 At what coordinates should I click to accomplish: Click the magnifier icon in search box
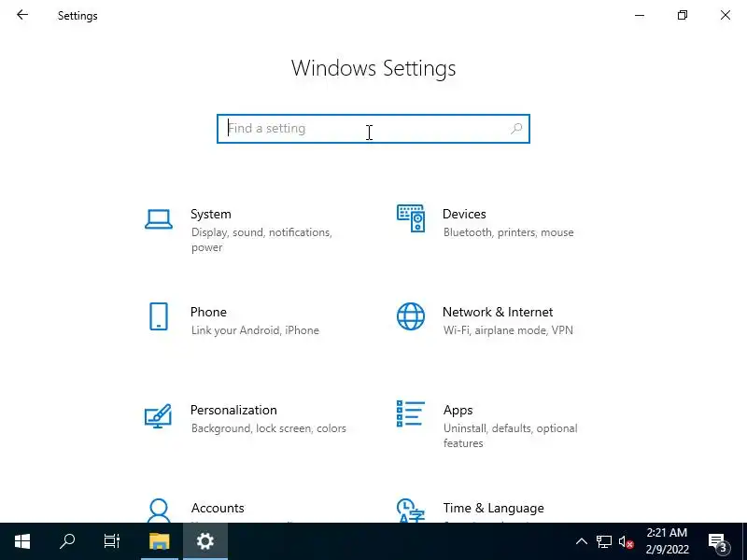pyautogui.click(x=516, y=129)
